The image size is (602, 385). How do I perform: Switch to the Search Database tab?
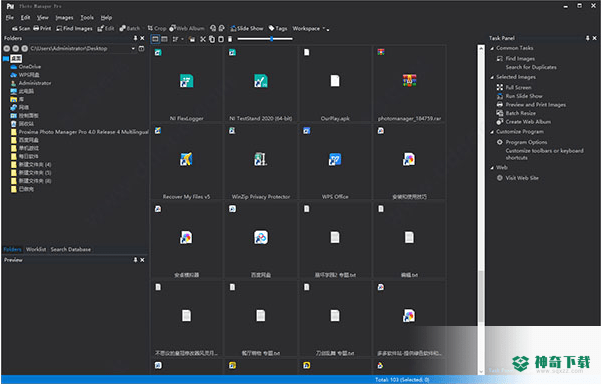71,250
